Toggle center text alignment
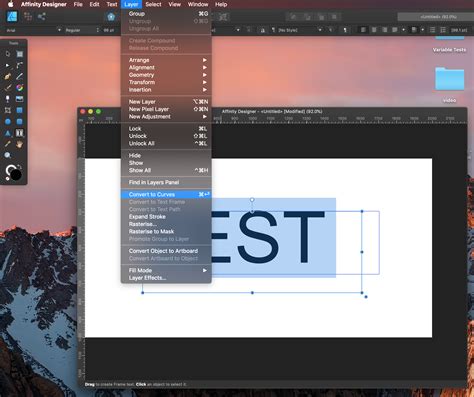Image resolution: width=474 pixels, height=397 pixels. [x=374, y=30]
